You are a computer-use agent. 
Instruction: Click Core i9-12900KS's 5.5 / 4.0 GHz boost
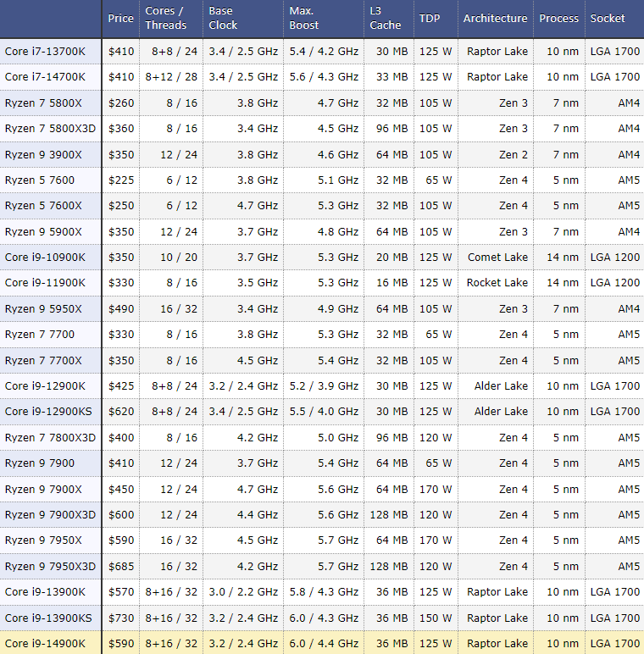point(324,412)
